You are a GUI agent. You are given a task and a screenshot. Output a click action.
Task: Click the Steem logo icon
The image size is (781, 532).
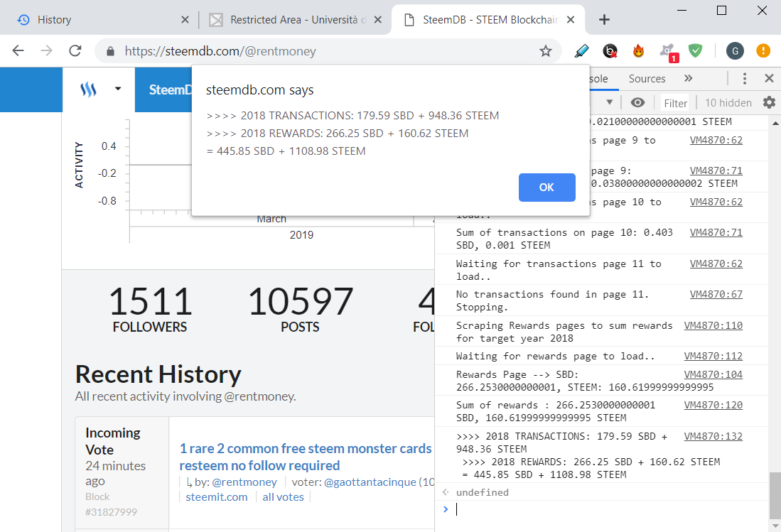coord(89,89)
